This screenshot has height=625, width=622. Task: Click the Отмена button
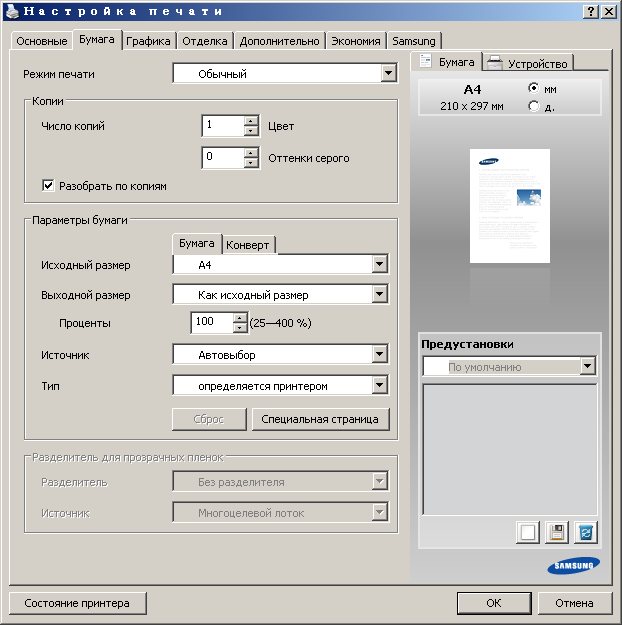coord(575,603)
